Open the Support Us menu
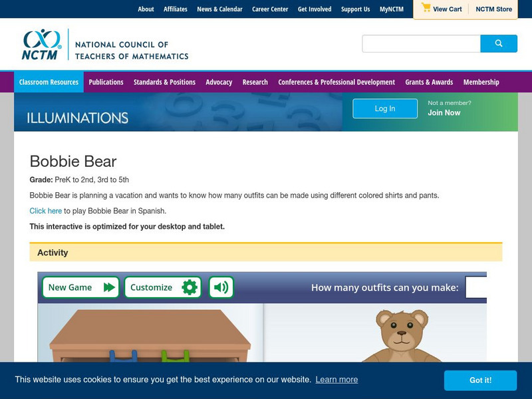The height and width of the screenshot is (399, 532). pos(356,9)
